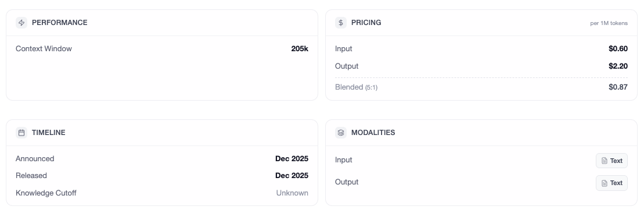Click the Unknown knowledge cutoff value
The image size is (644, 213).
(x=292, y=193)
